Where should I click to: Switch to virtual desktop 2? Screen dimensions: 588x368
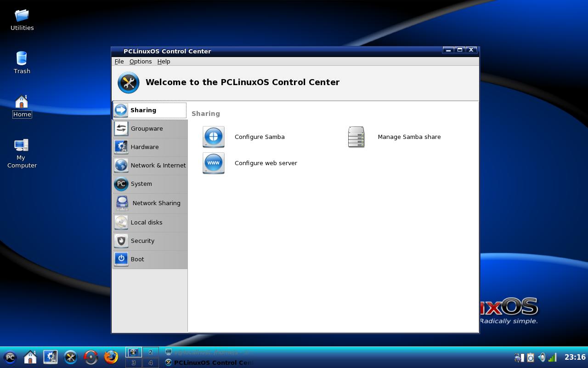tap(150, 352)
